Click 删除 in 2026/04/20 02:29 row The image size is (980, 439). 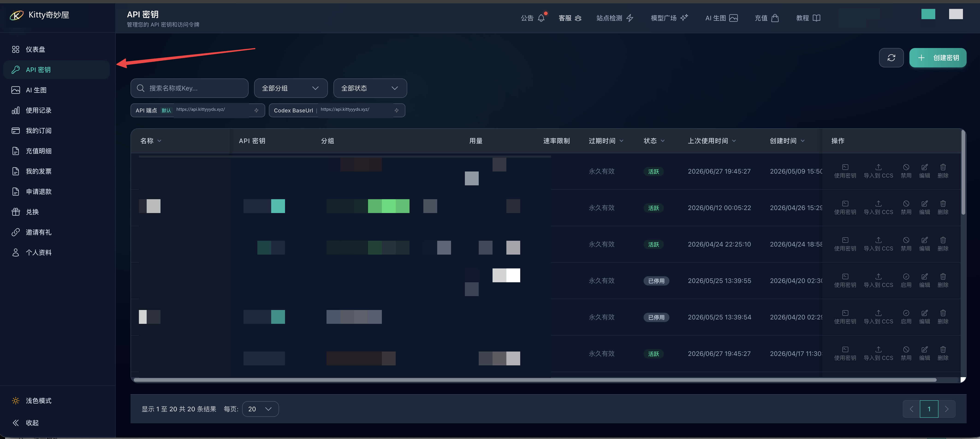pos(943,317)
